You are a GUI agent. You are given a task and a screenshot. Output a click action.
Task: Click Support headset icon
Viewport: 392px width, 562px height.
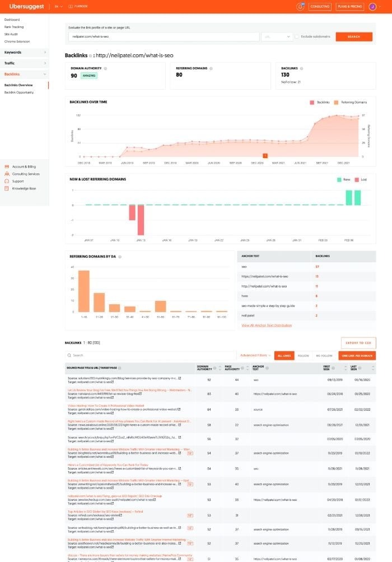click(x=7, y=181)
